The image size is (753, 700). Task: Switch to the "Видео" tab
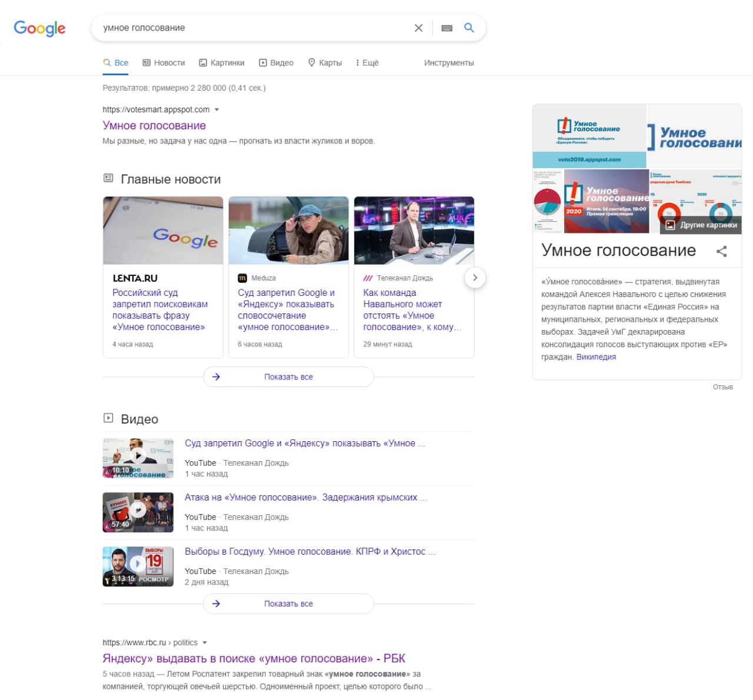(x=276, y=63)
